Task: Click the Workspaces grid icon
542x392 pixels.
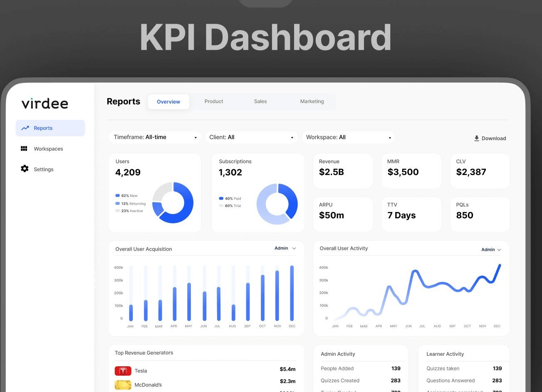Action: (24, 148)
